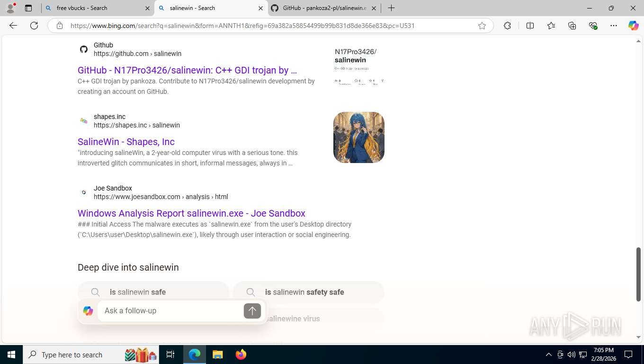Image resolution: width=644 pixels, height=364 pixels.
Task: Refresh the current page
Action: click(x=34, y=26)
